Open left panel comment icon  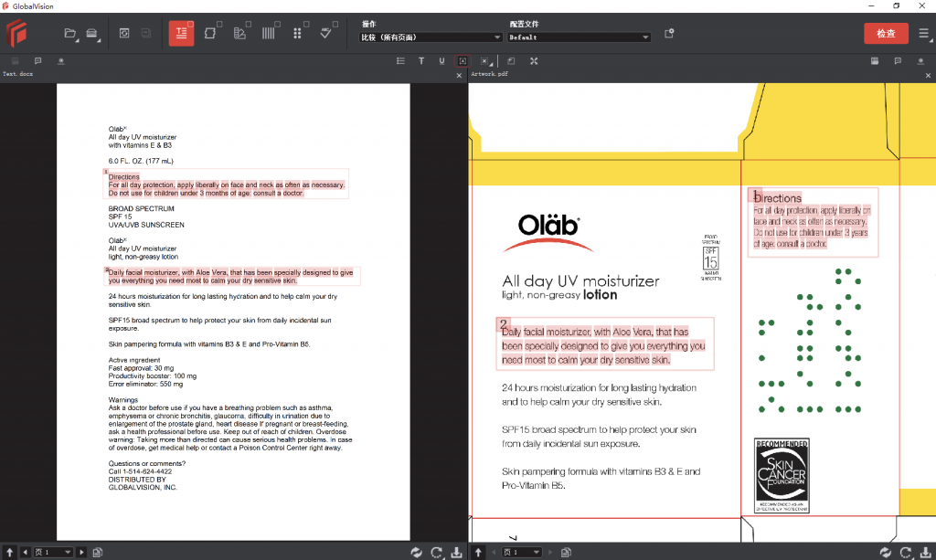[37, 61]
